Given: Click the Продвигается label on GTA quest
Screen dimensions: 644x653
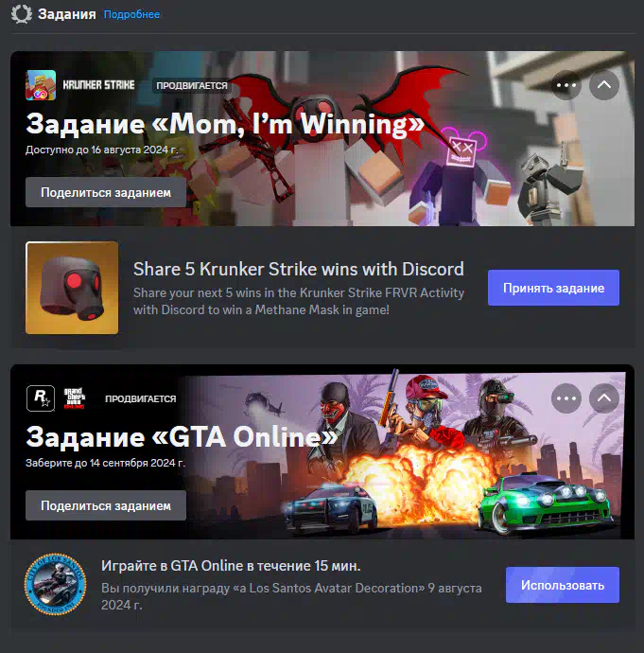Looking at the screenshot, I should coord(141,398).
